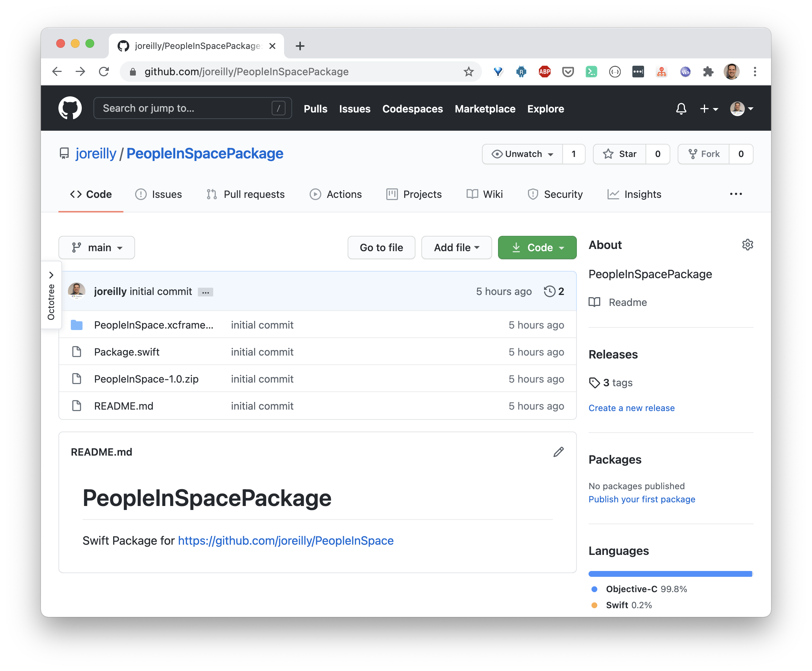This screenshot has width=812, height=671.
Task: Star the repository
Action: [620, 154]
